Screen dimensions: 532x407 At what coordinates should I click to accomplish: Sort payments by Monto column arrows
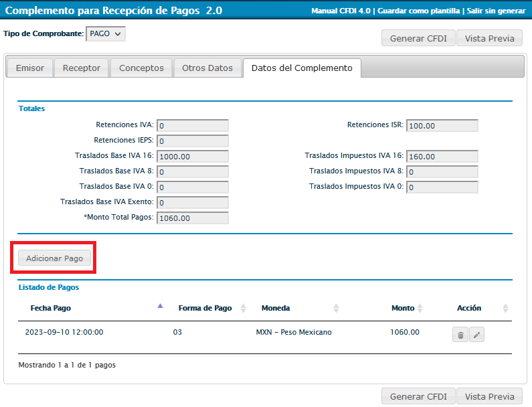click(420, 308)
